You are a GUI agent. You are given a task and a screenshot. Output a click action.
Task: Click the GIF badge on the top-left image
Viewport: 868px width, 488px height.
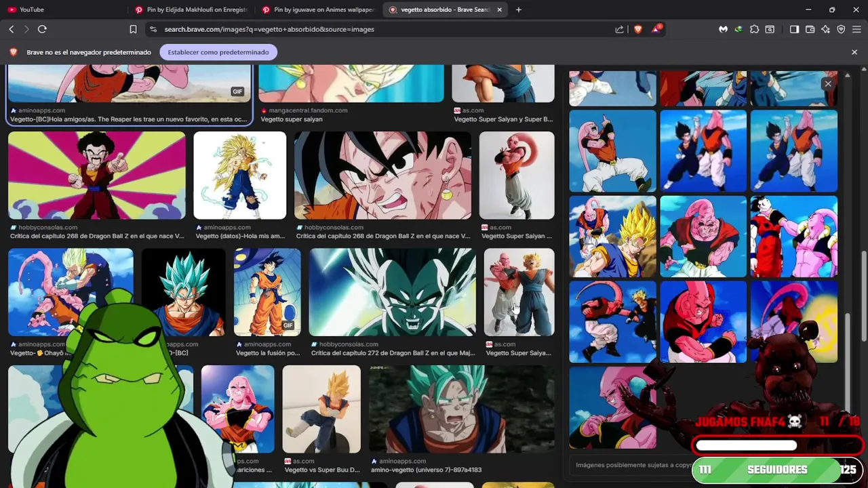point(237,91)
